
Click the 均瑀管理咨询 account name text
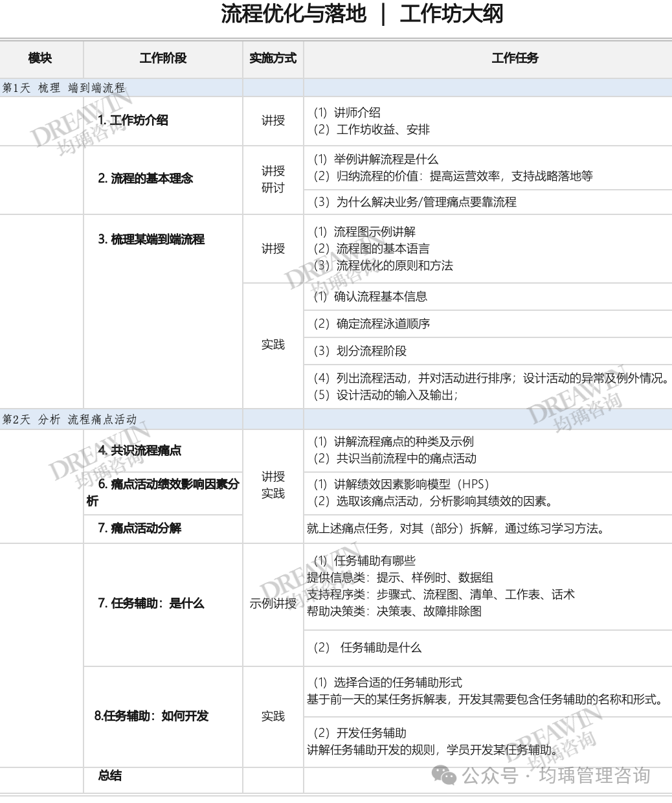(594, 775)
